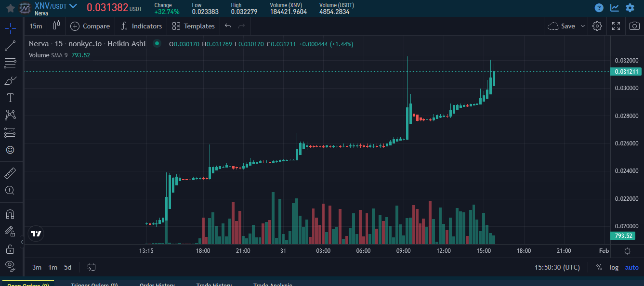
Task: Set time range to 5d
Action: [68, 267]
